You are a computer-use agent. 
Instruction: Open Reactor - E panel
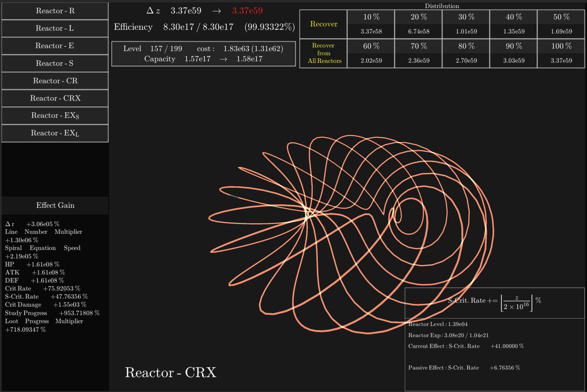coord(55,46)
